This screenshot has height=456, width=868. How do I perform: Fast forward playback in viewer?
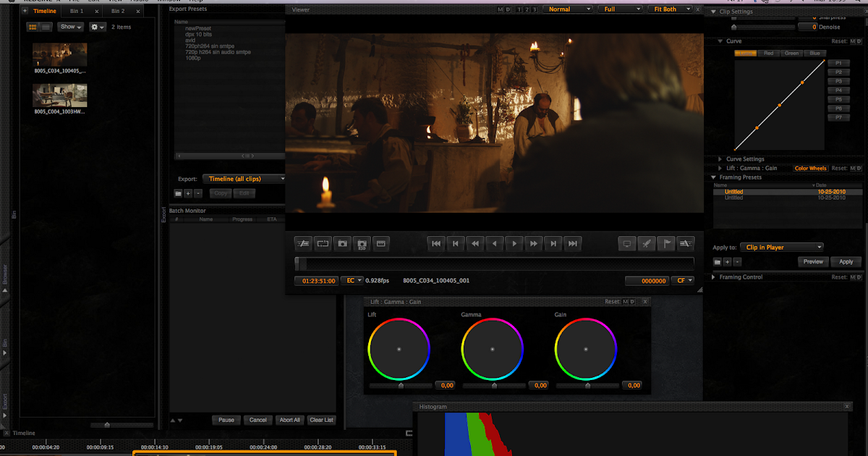tap(534, 243)
